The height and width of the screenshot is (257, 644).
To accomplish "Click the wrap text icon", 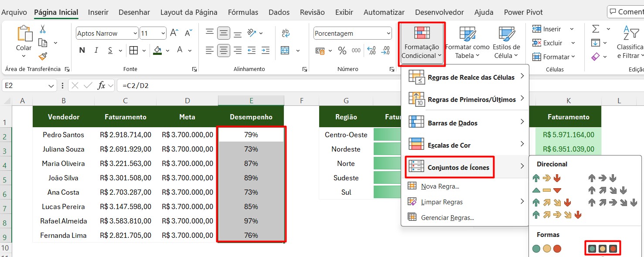I will click(286, 33).
